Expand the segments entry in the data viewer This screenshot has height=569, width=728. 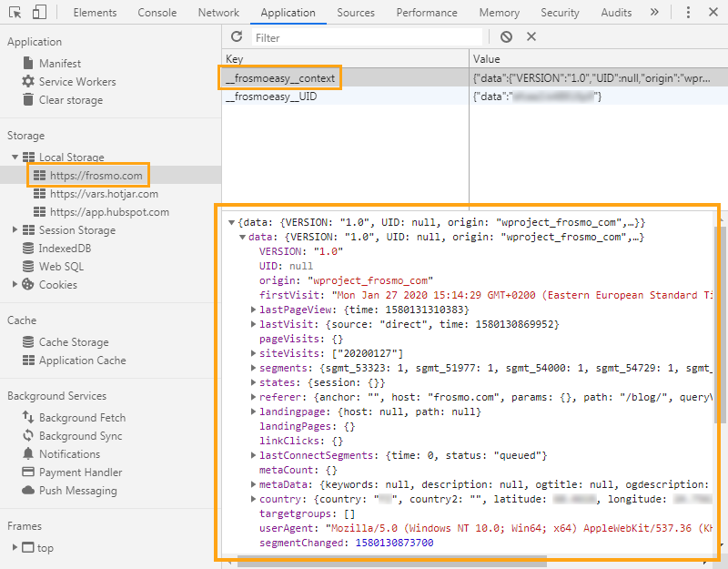(x=255, y=366)
